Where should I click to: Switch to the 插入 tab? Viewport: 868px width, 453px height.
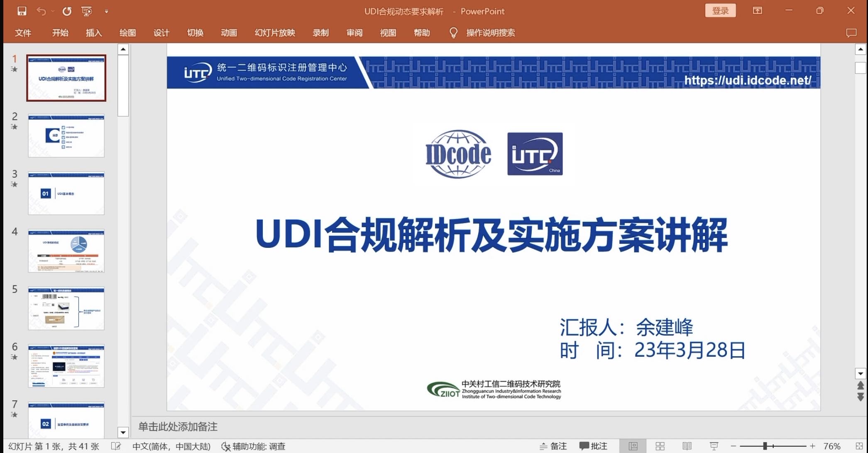coord(94,33)
